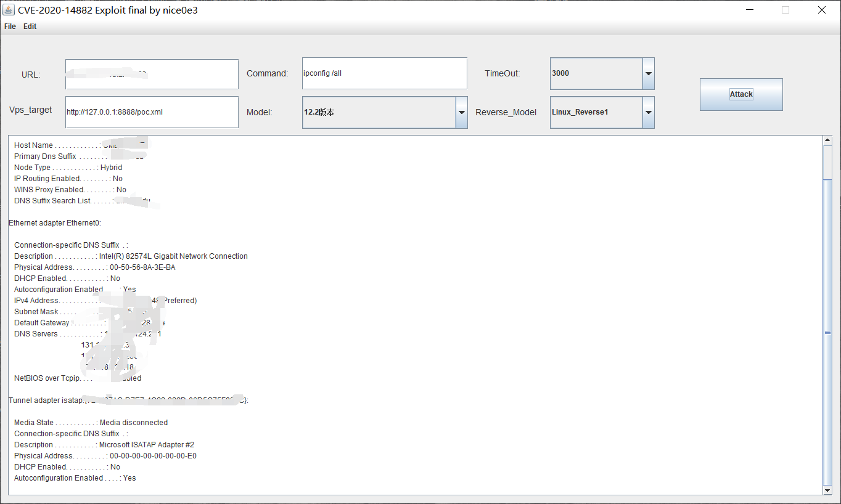The width and height of the screenshot is (841, 504).
Task: Click the scrollbar up arrow in output
Action: (x=827, y=140)
